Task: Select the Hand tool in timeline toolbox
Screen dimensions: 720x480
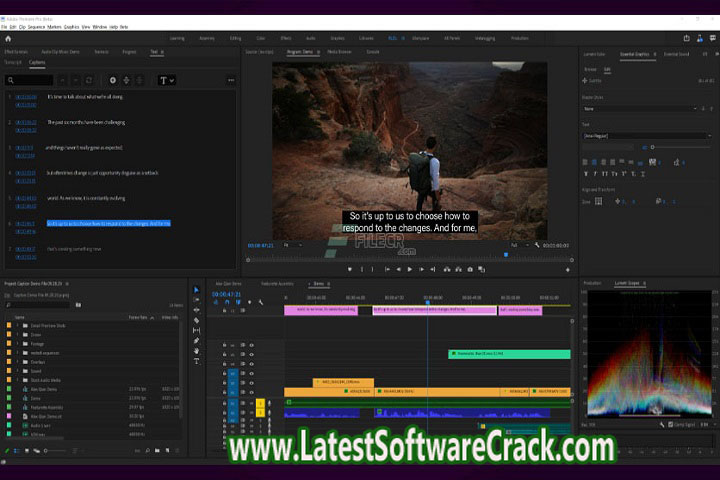Action: [x=196, y=350]
